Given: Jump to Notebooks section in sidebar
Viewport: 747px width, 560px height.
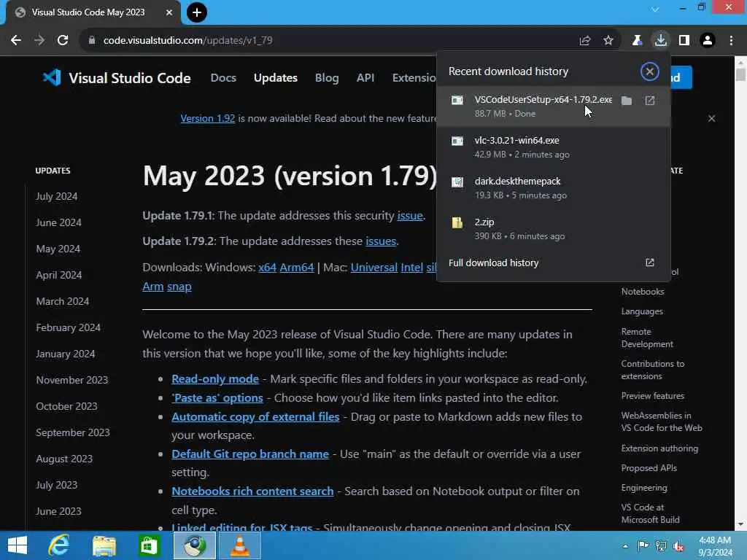Looking at the screenshot, I should click(x=642, y=292).
